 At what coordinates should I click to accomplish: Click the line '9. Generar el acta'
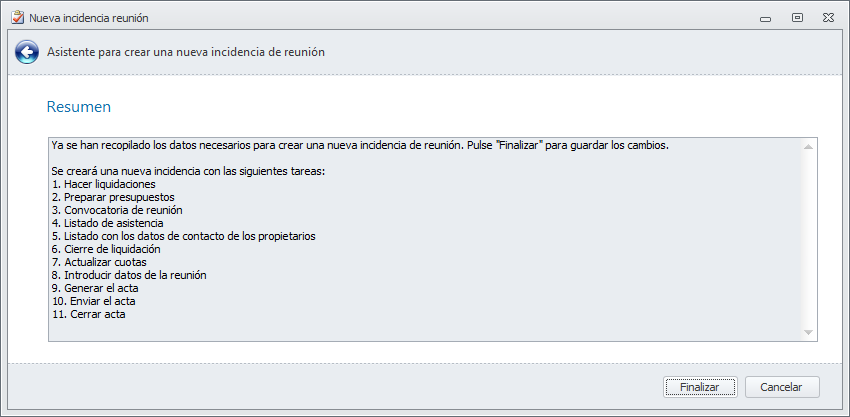point(95,288)
